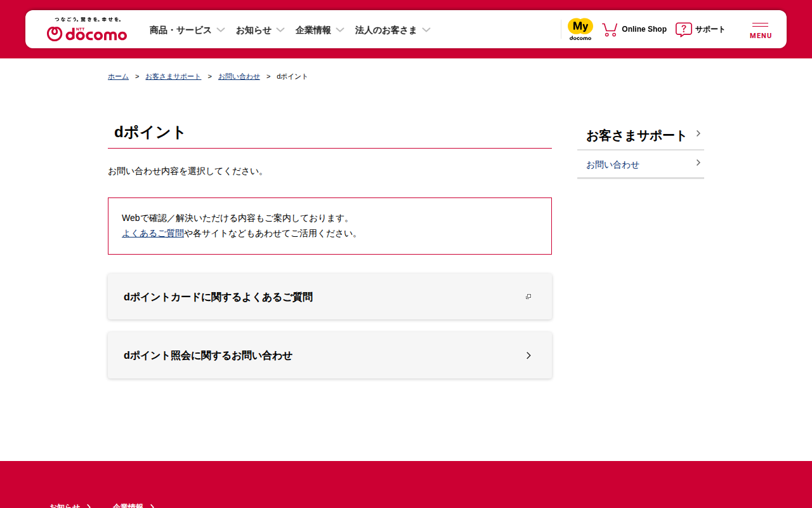This screenshot has height=508, width=812.
Task: Open dポイントカードに関するよくあるご質問 card
Action: [330, 297]
